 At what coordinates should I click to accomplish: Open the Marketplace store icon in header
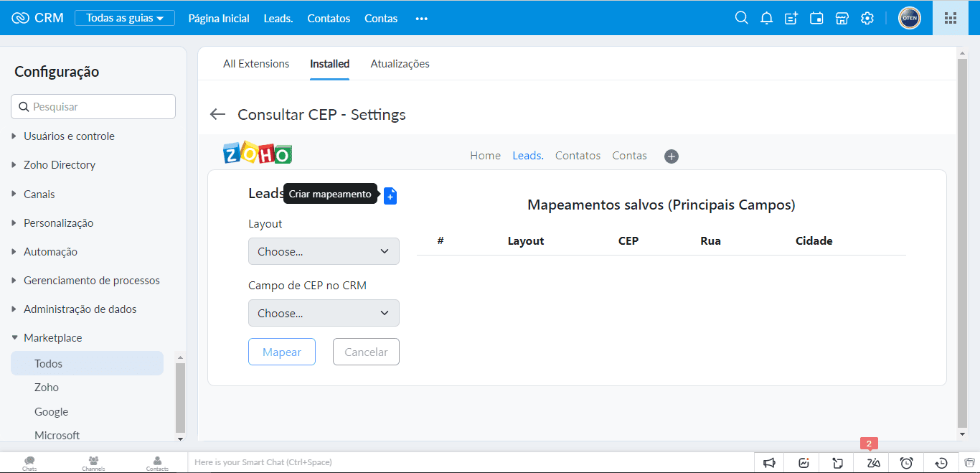tap(842, 18)
